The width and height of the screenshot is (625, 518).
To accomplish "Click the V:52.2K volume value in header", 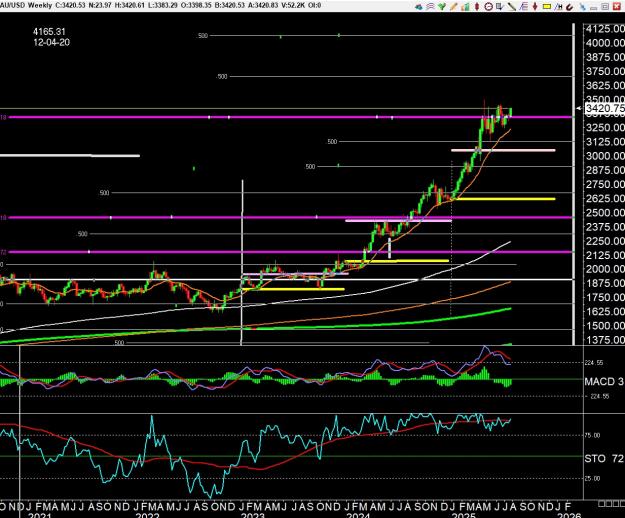I will point(292,5).
